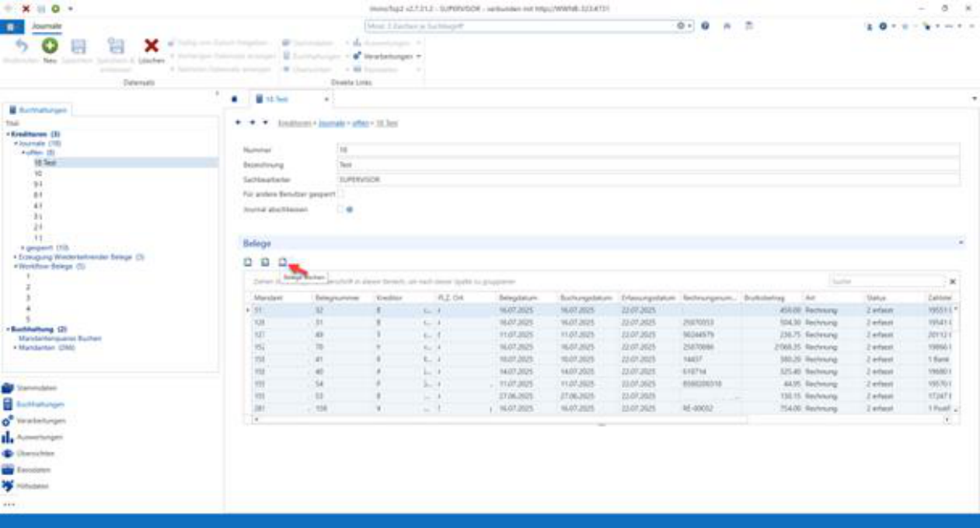980x528 pixels.
Task: Select 'Mandantenpaarios Buchen' in the tree
Action: 59,338
